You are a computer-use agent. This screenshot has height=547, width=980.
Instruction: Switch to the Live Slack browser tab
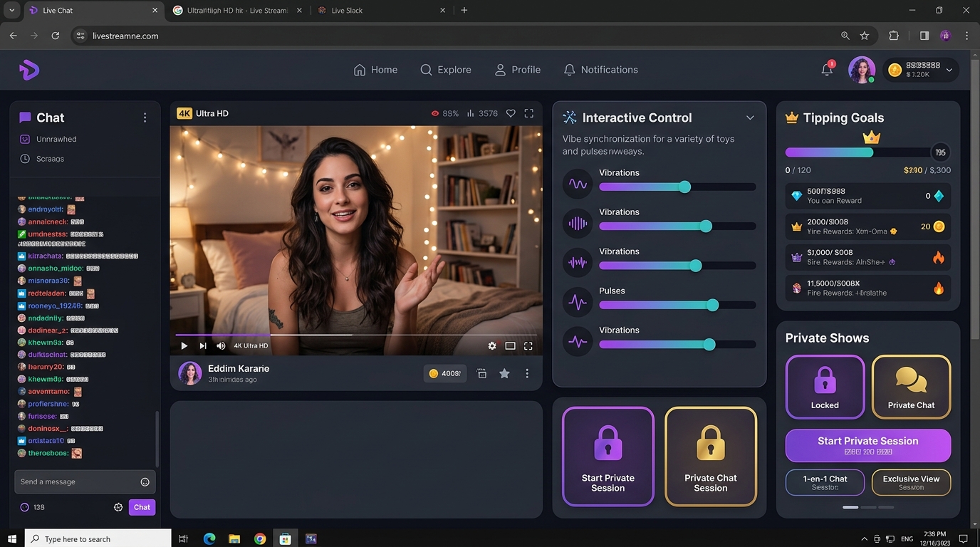(x=382, y=10)
